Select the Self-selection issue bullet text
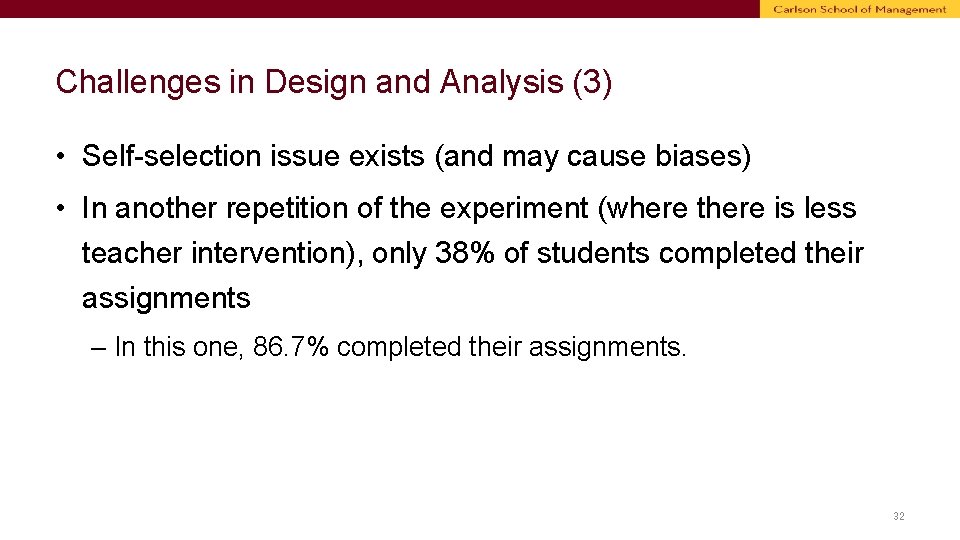This screenshot has width=960, height=540. 416,156
